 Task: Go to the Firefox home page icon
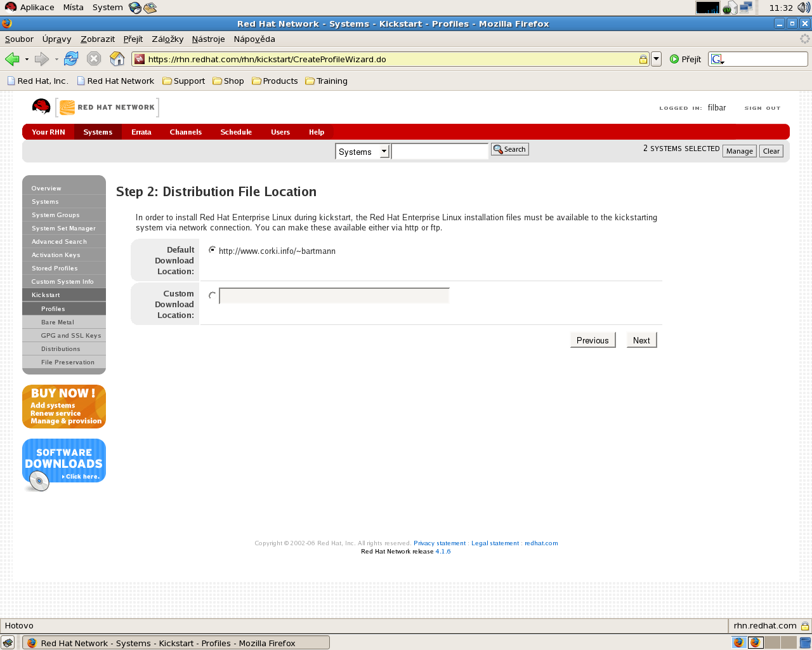pyautogui.click(x=117, y=59)
